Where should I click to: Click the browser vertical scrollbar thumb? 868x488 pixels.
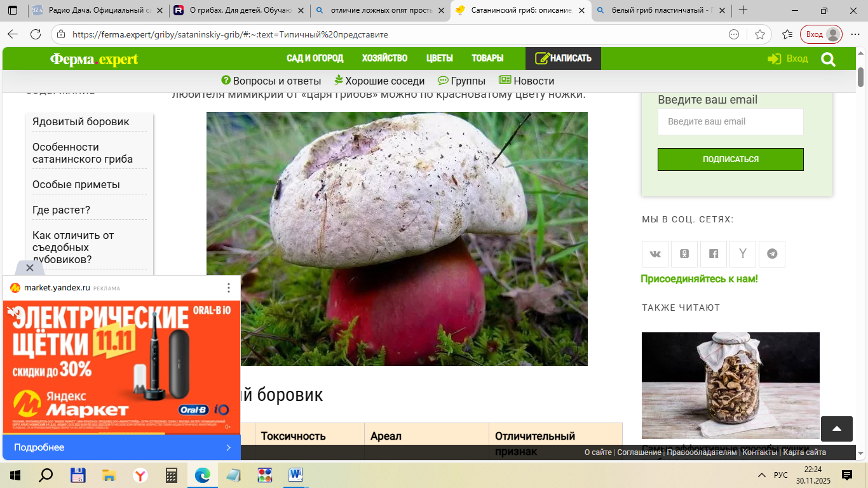tap(861, 76)
